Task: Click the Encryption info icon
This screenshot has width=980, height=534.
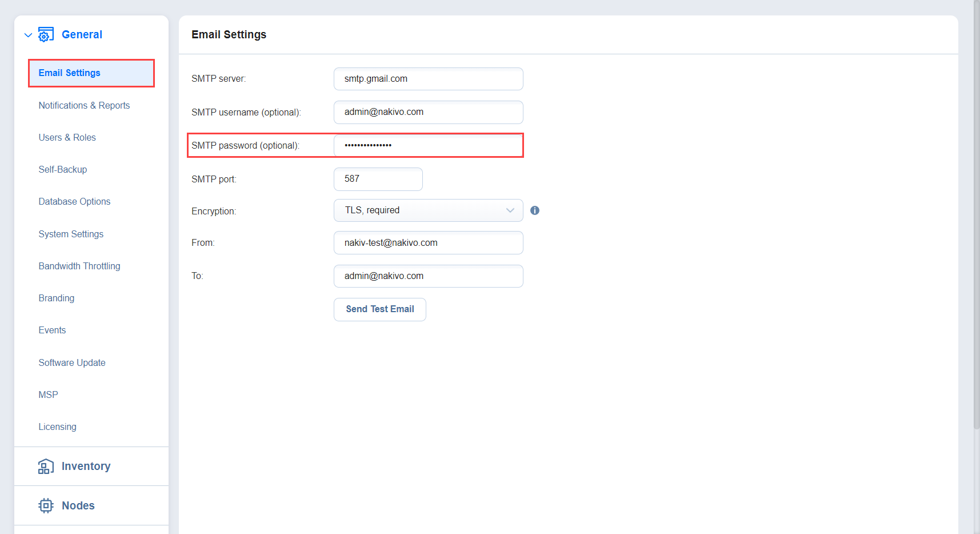Action: (535, 210)
